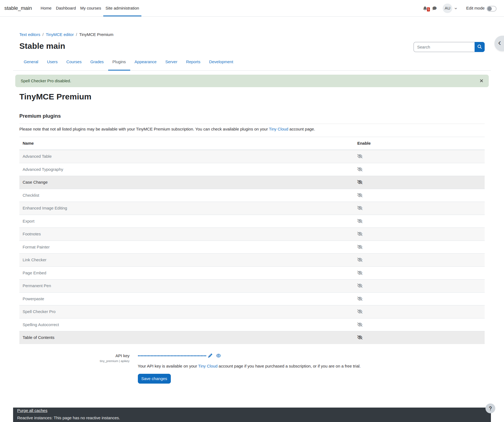
Task: Follow the TinyMCE editor breadcrumb link
Action: [60, 35]
